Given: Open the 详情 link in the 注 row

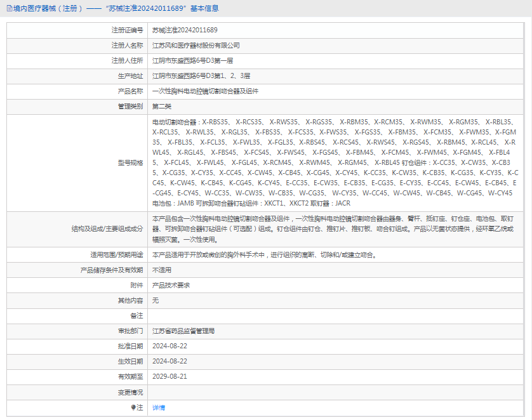Looking at the screenshot, I should click(159, 408).
